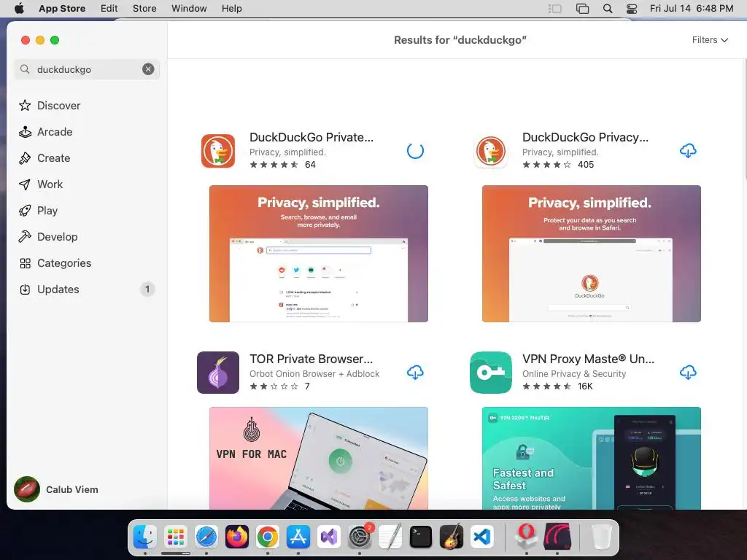
Task: Open the Apple menu
Action: coord(19,9)
